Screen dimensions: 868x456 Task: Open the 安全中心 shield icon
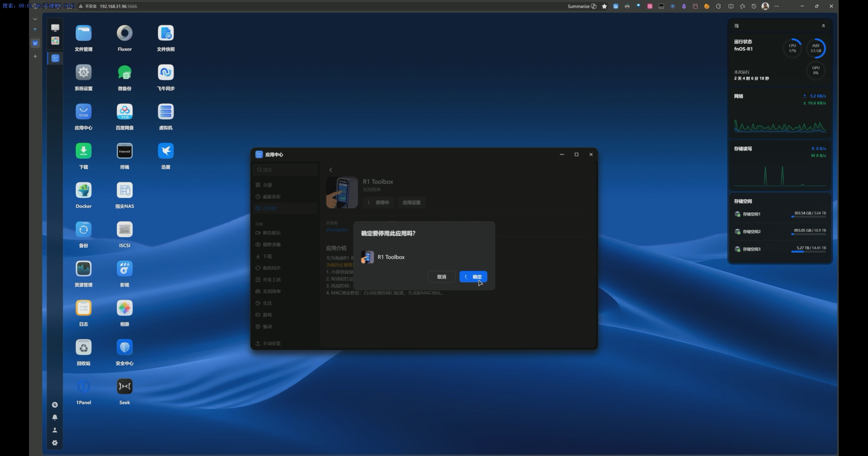pyautogui.click(x=124, y=347)
